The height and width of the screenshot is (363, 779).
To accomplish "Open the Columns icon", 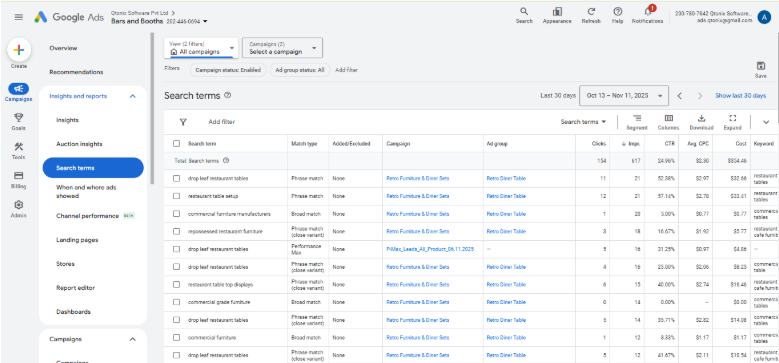I will (x=669, y=118).
